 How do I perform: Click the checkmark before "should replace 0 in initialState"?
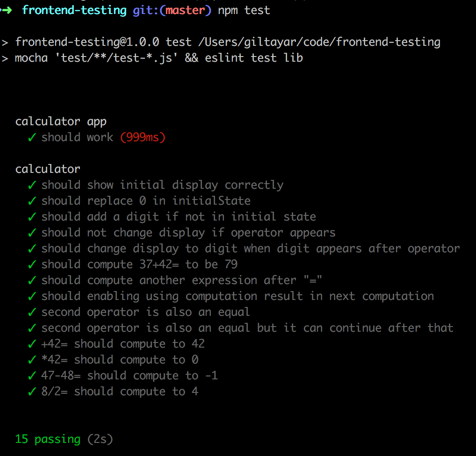coord(32,201)
